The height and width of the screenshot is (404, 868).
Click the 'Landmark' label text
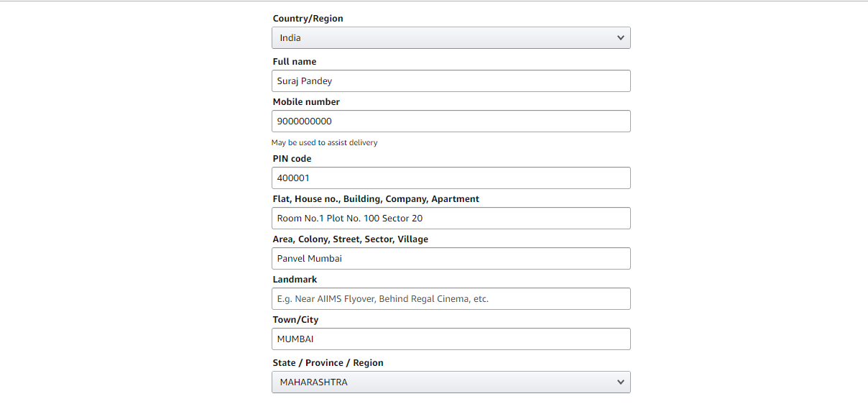[x=295, y=280]
